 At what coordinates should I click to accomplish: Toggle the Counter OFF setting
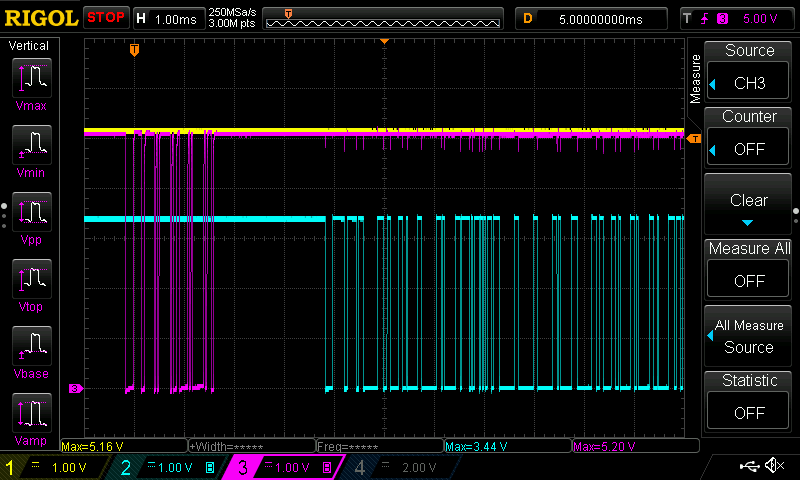point(748,148)
